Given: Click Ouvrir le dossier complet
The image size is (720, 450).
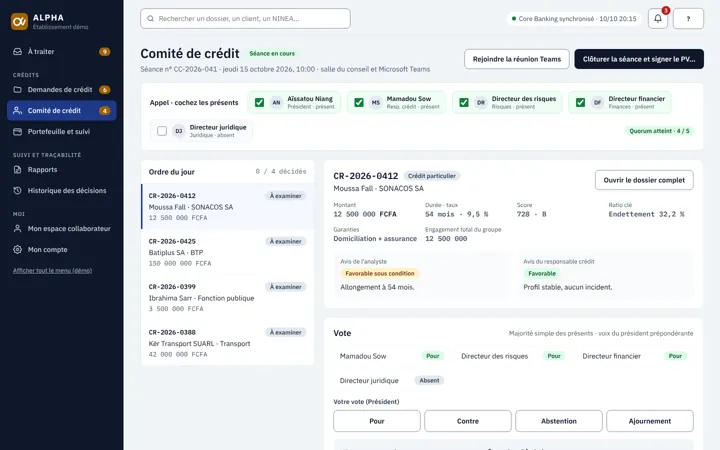Looking at the screenshot, I should [644, 180].
